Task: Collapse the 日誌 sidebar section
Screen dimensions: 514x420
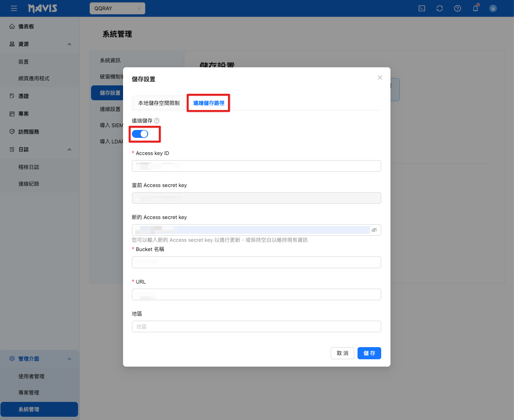Action: tap(69, 149)
